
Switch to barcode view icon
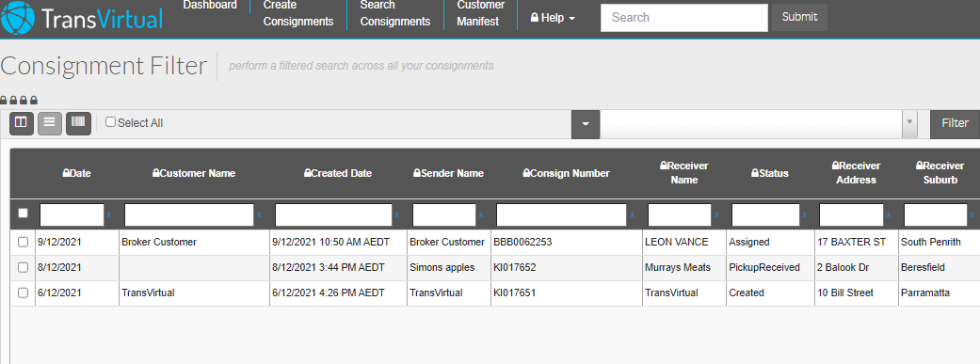click(79, 123)
